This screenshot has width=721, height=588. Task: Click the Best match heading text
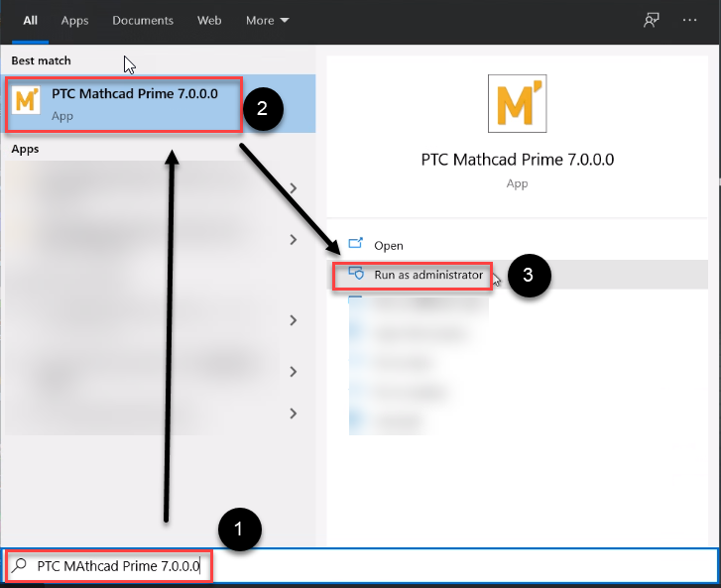41,60
